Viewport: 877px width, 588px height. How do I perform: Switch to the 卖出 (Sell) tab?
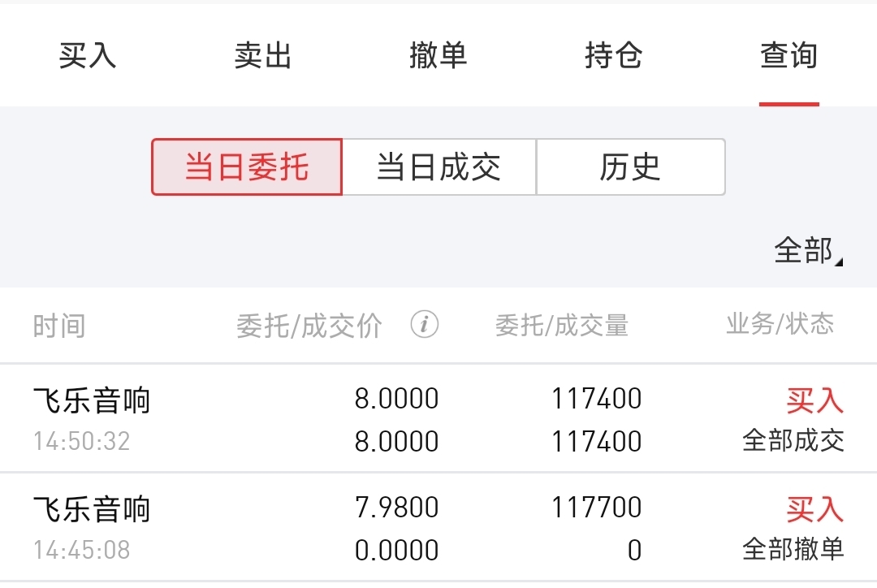point(262,56)
